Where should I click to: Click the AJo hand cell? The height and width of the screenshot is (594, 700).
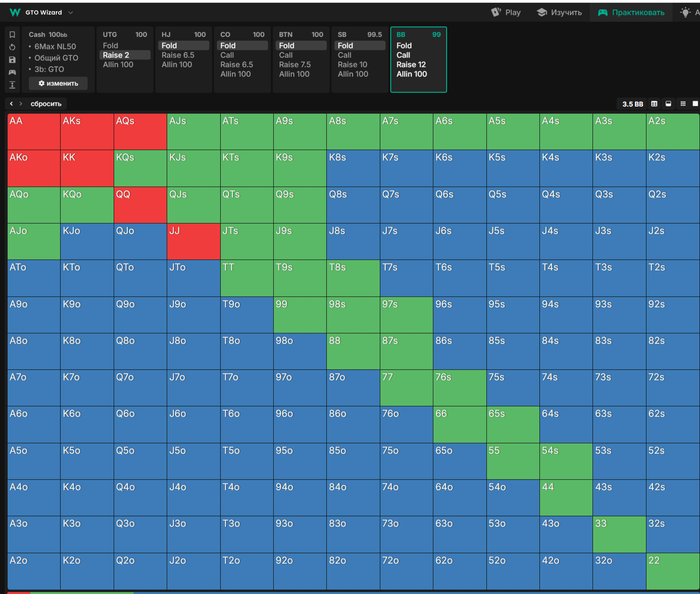34,241
